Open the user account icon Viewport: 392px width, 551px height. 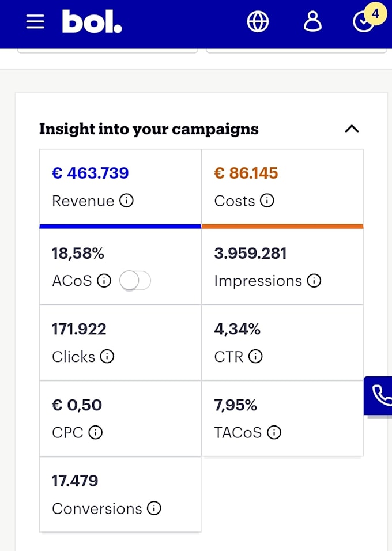click(x=312, y=21)
